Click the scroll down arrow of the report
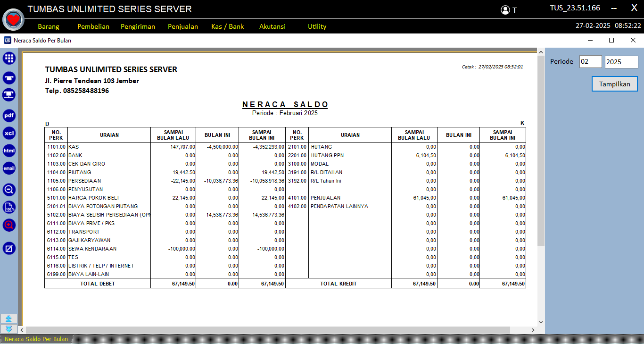This screenshot has width=644, height=344. pyautogui.click(x=541, y=322)
